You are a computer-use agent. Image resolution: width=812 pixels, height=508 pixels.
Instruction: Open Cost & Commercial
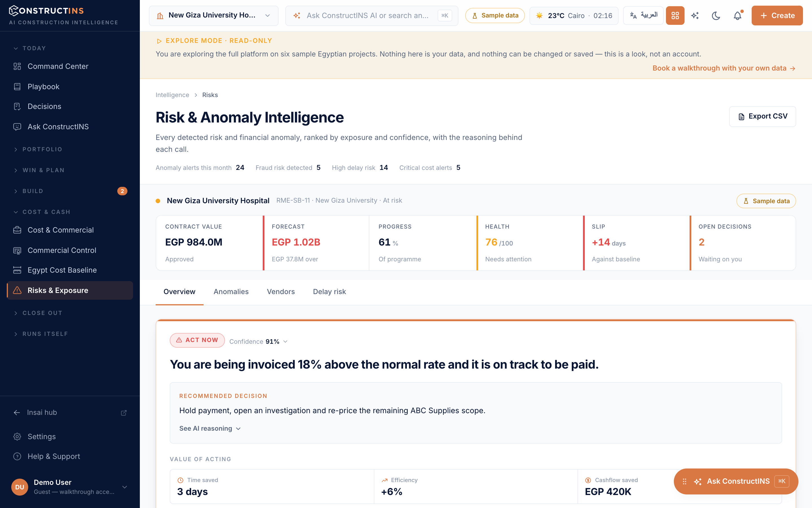pos(70,230)
